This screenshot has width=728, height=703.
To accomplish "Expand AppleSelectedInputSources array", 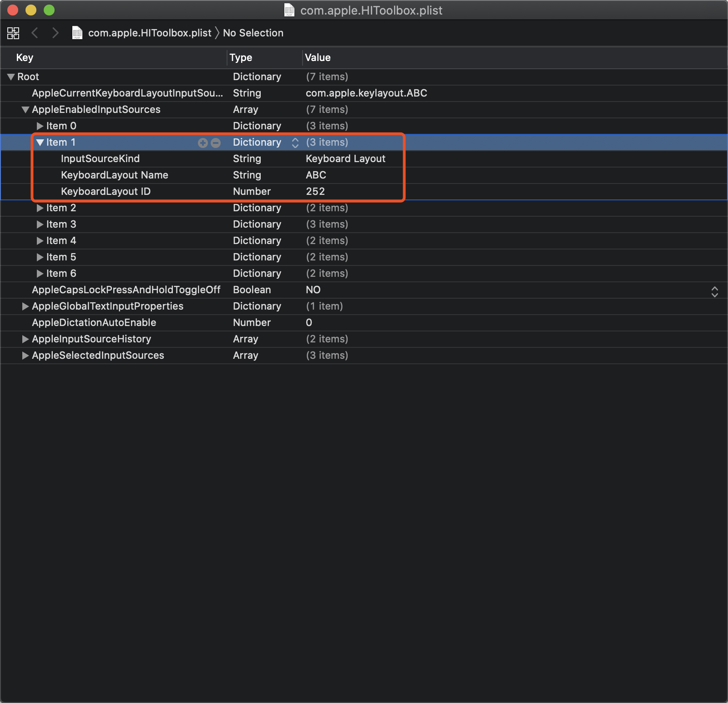I will point(25,356).
